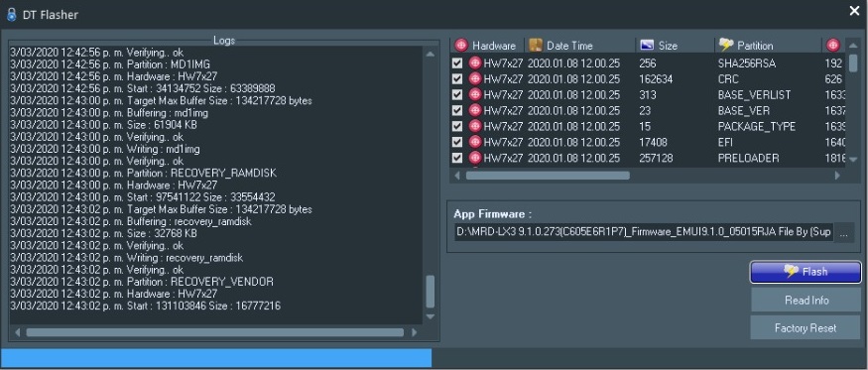Uncheck the CRC partition checkbox

click(x=456, y=79)
